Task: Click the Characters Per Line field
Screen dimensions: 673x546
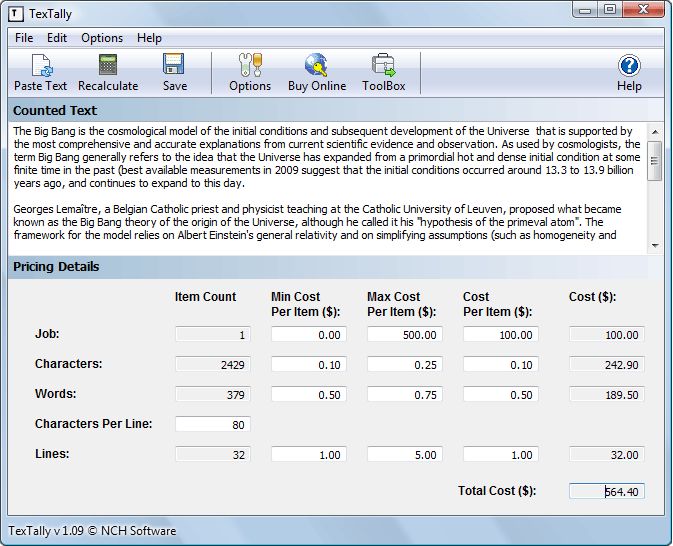Action: [212, 425]
